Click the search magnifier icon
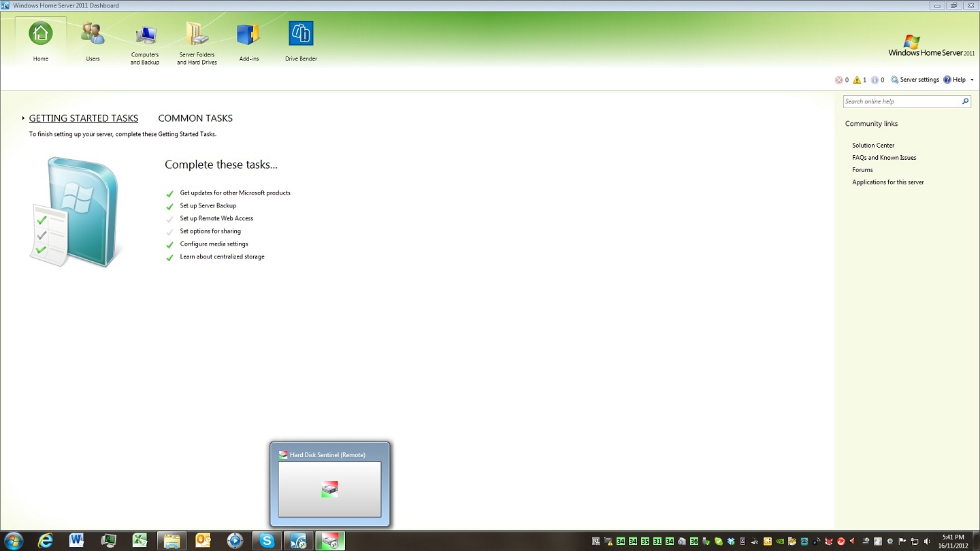Viewport: 980px width, 551px height. coord(965,101)
